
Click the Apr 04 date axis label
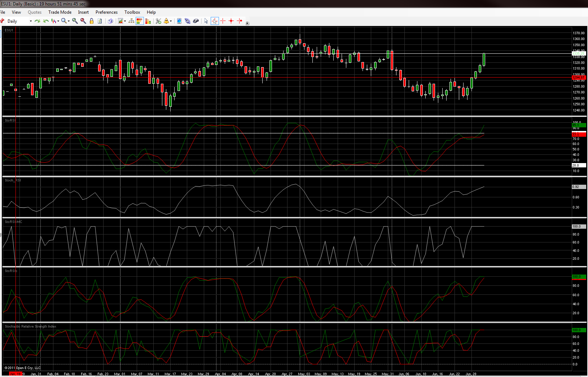point(220,374)
